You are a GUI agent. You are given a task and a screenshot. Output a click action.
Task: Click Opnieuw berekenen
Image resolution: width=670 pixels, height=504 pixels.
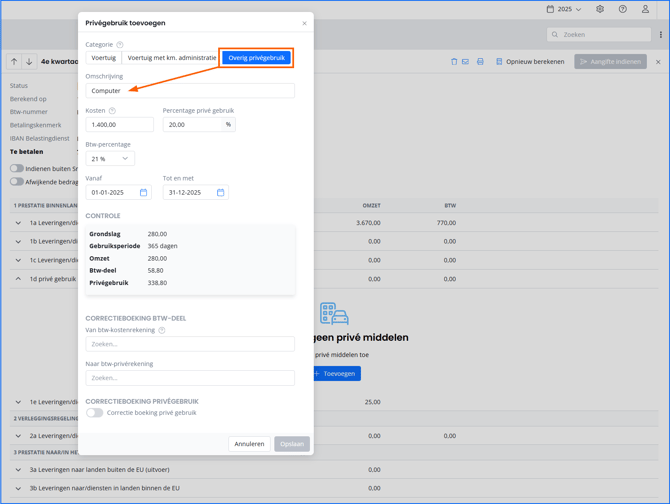pyautogui.click(x=530, y=62)
